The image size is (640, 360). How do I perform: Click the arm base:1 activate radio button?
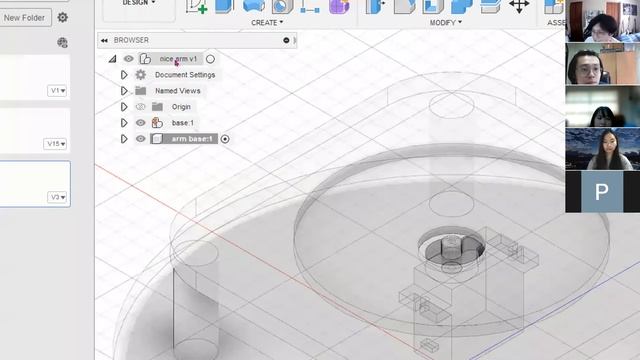point(225,139)
